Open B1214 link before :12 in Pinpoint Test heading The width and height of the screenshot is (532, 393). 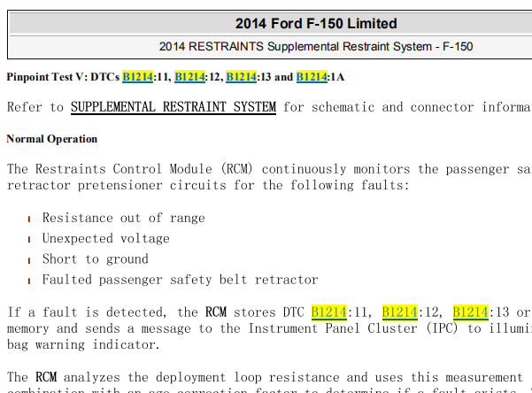[190, 77]
